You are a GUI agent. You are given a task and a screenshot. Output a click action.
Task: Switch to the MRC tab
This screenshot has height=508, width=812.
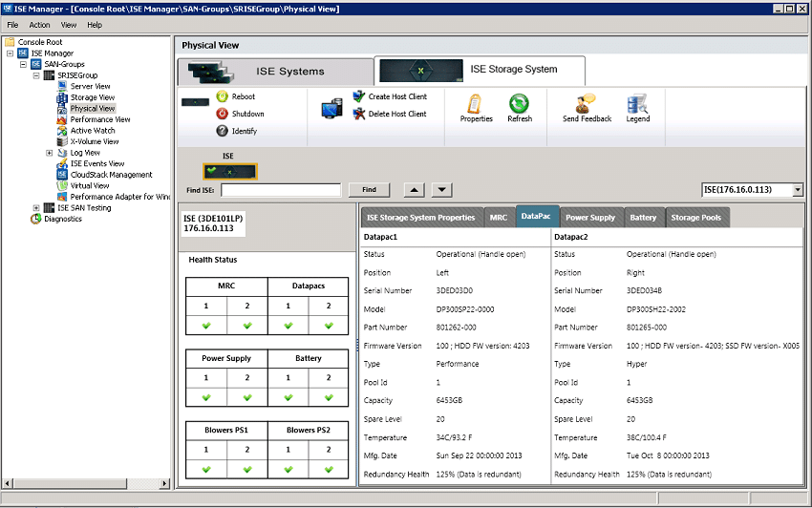[499, 218]
